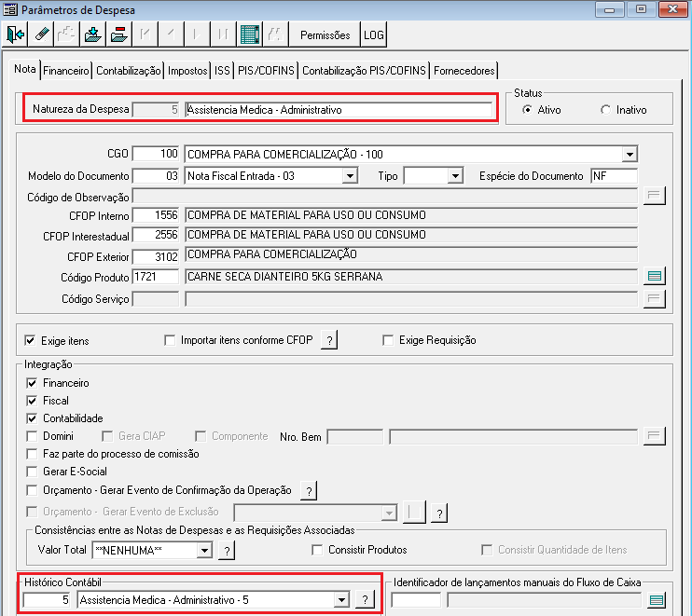Enable the Consistir Produtos checkbox

[x=317, y=550]
